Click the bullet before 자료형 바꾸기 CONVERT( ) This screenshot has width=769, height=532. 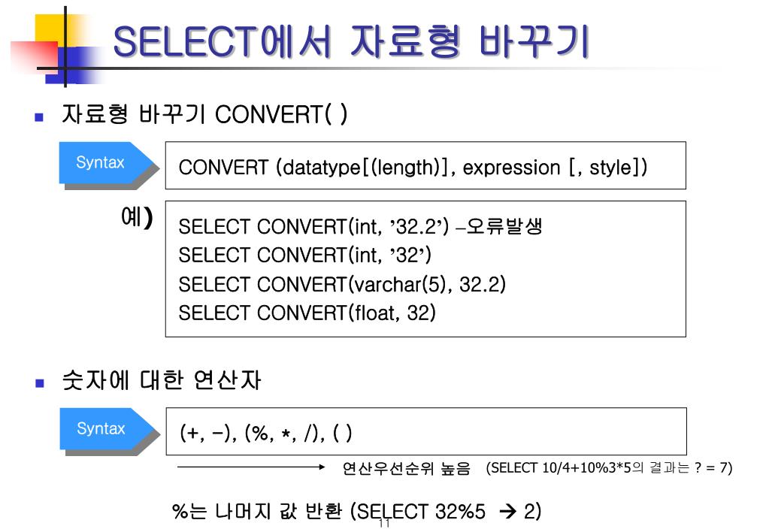coord(39,117)
